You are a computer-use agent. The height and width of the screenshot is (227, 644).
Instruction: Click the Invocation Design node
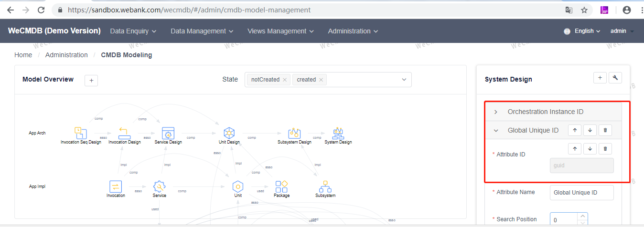(x=124, y=135)
